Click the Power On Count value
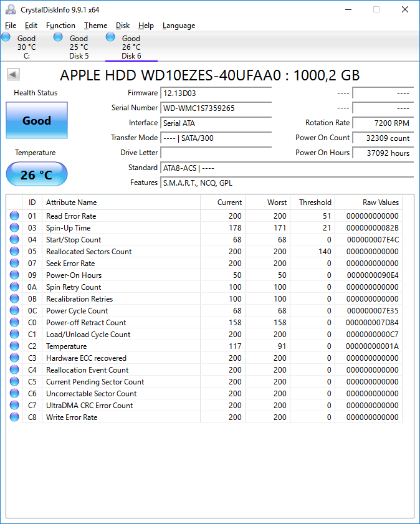The height and width of the screenshot is (524, 420). pos(383,138)
